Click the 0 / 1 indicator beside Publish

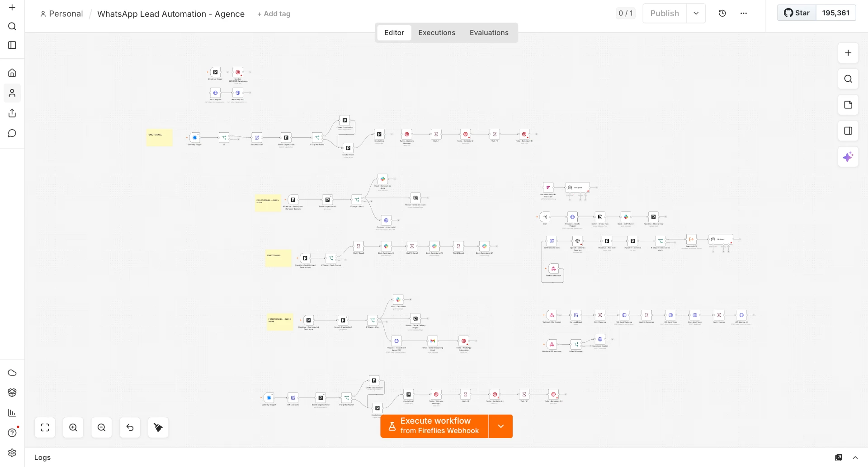[x=626, y=14]
